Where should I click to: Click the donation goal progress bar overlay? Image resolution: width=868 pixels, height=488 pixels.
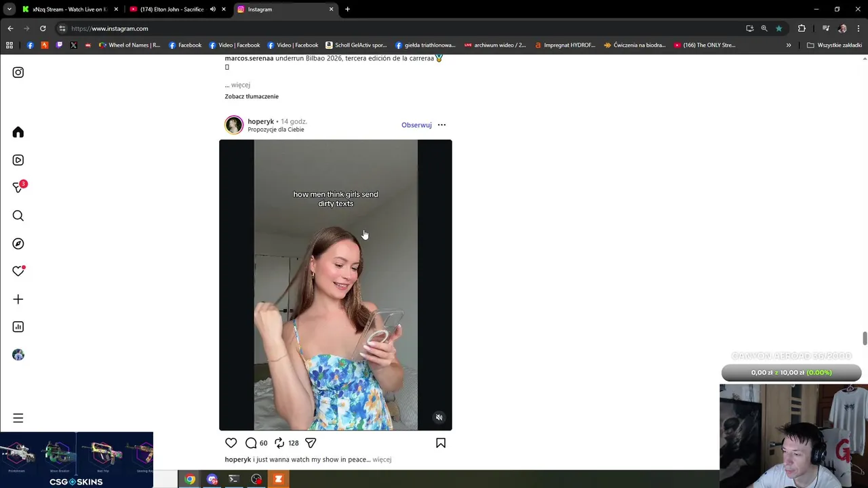click(791, 372)
